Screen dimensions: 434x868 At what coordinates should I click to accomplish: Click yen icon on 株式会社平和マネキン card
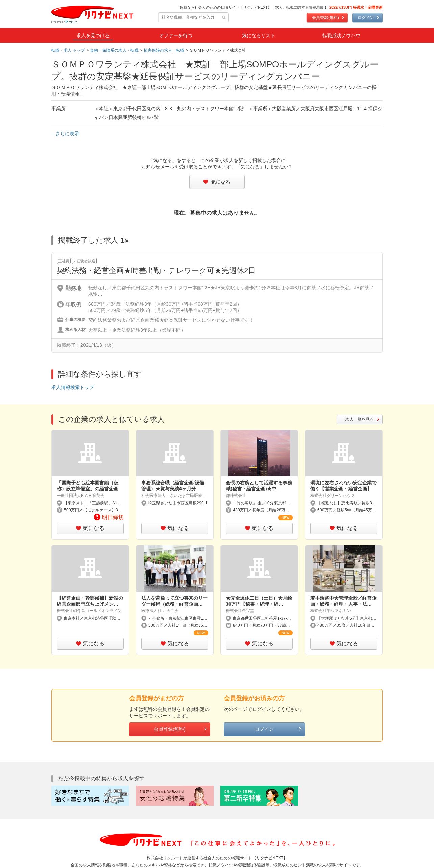click(x=313, y=625)
